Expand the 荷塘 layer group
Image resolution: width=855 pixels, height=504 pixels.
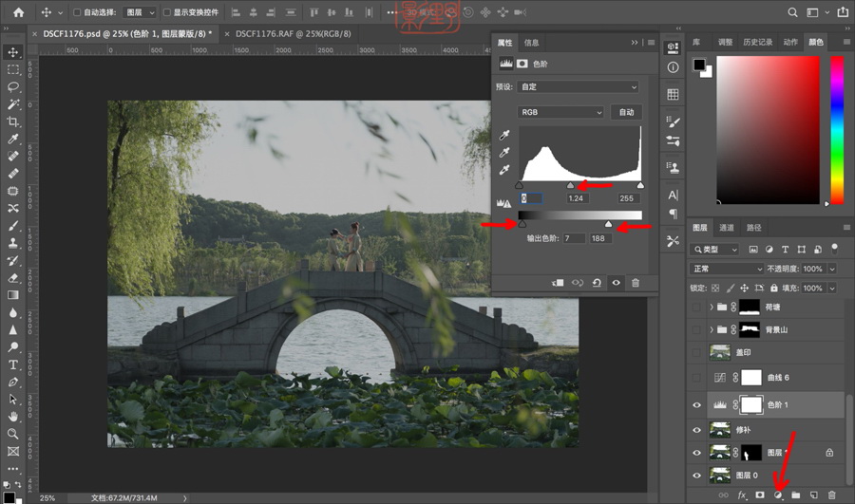point(711,308)
